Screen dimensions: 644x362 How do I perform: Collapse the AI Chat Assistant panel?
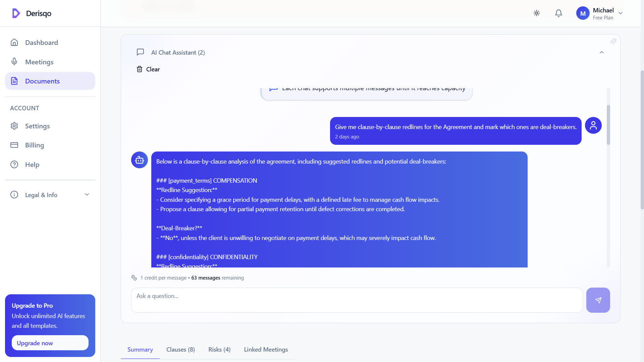coord(602,52)
